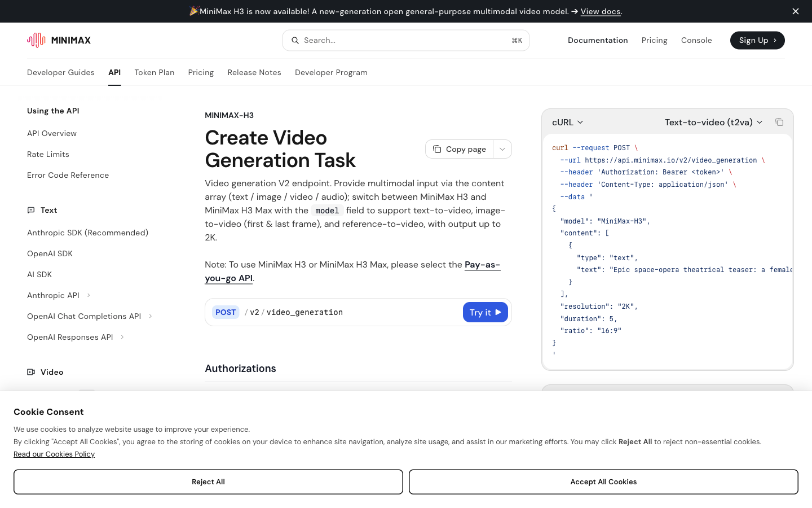Image resolution: width=812 pixels, height=508 pixels.
Task: Click the Accept All Cookies button
Action: tap(603, 482)
